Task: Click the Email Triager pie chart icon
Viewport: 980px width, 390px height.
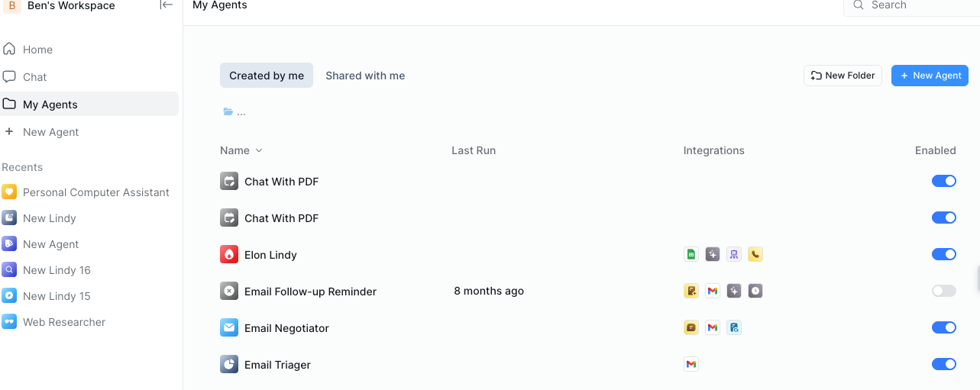Action: pyautogui.click(x=229, y=365)
